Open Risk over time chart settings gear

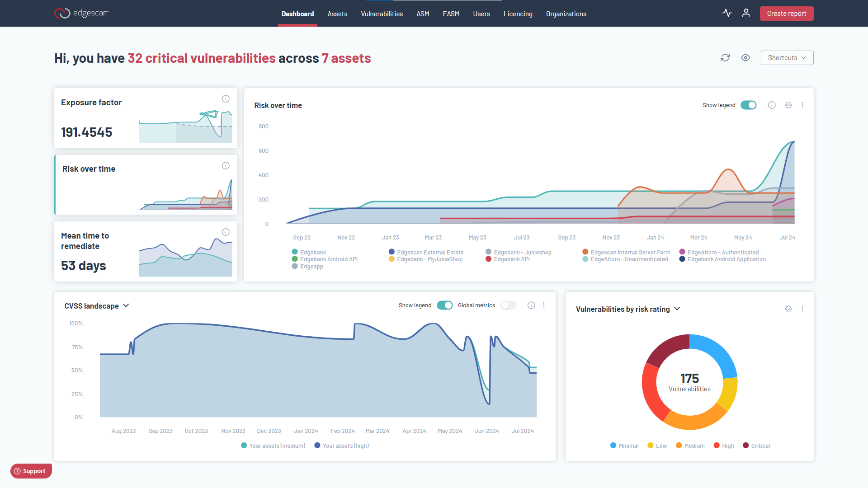pos(788,105)
